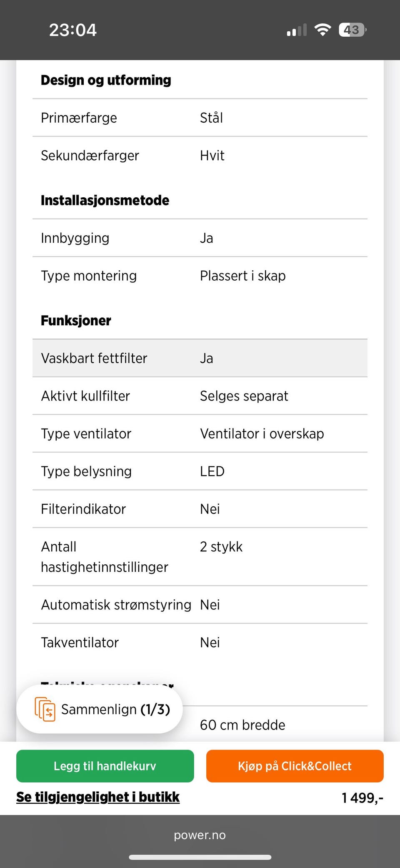Select the Vaskbart fettfilter row
Viewport: 400px width, 868px height.
click(200, 358)
